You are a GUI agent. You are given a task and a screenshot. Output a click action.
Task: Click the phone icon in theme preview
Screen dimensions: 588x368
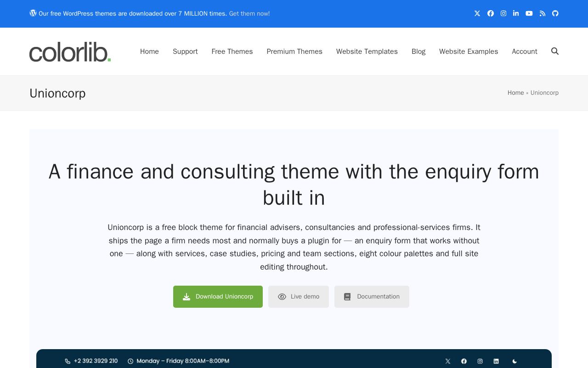click(68, 361)
